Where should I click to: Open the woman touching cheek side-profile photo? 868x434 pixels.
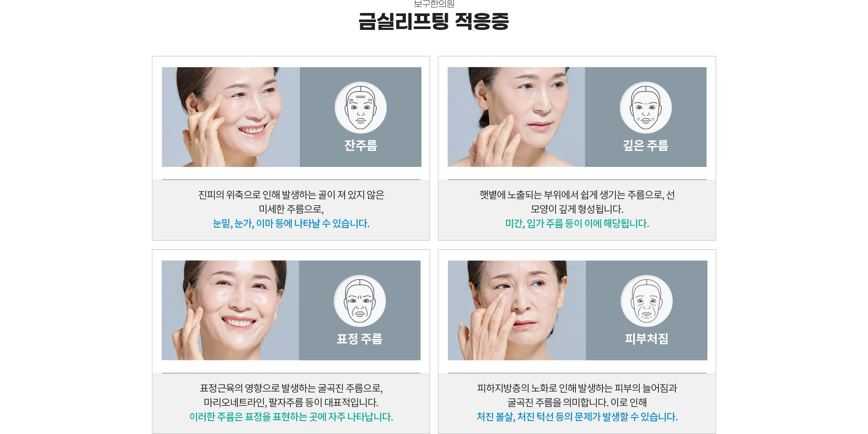pos(516,117)
